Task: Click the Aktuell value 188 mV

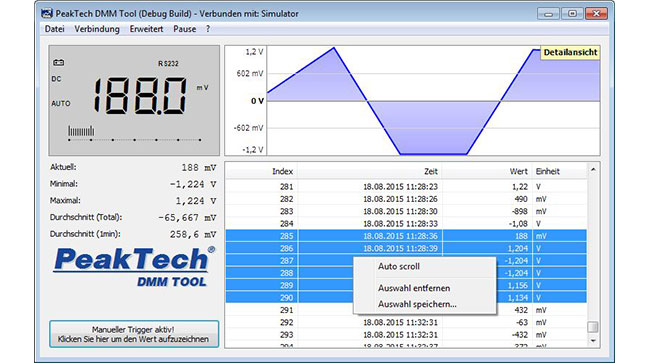Action: point(199,168)
